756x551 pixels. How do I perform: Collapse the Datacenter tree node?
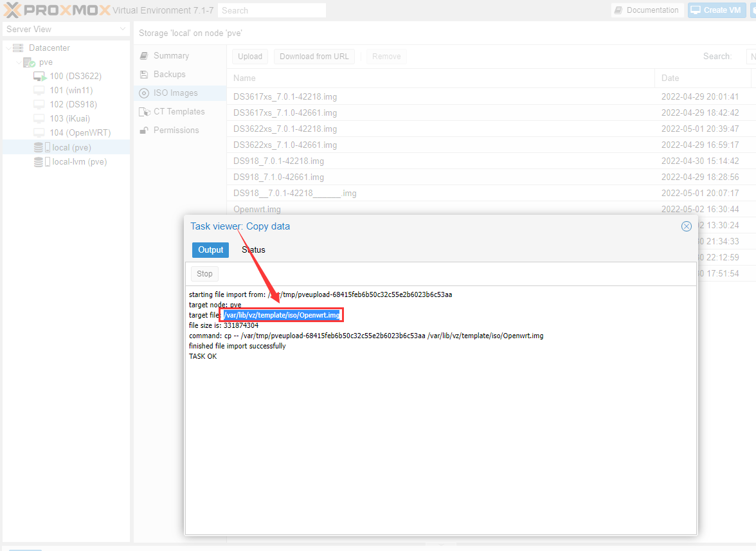(x=8, y=48)
